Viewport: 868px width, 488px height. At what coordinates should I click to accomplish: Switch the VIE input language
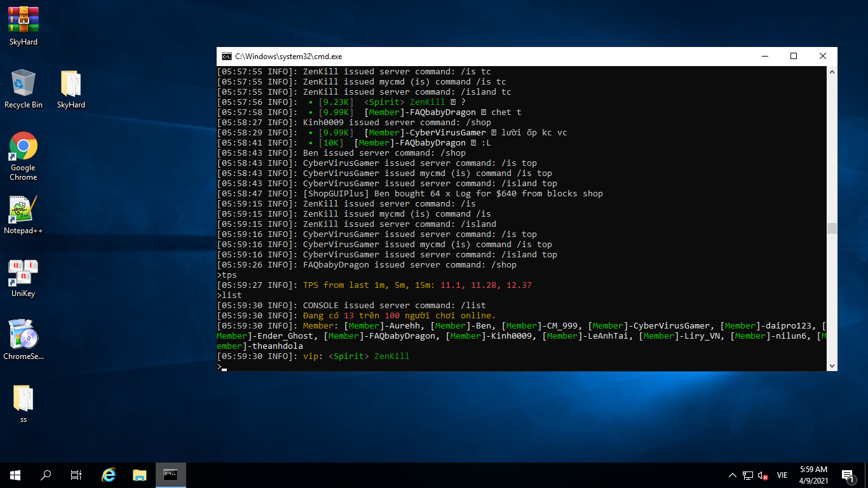tap(782, 475)
